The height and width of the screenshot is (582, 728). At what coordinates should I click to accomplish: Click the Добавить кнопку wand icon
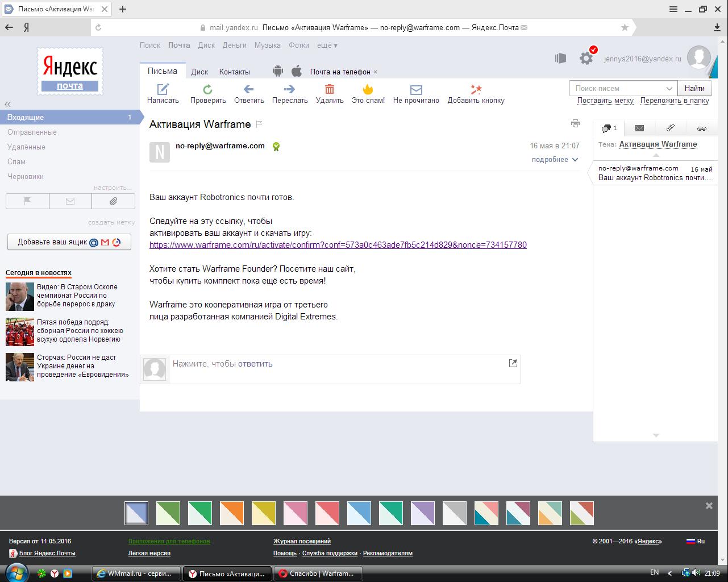(x=476, y=89)
